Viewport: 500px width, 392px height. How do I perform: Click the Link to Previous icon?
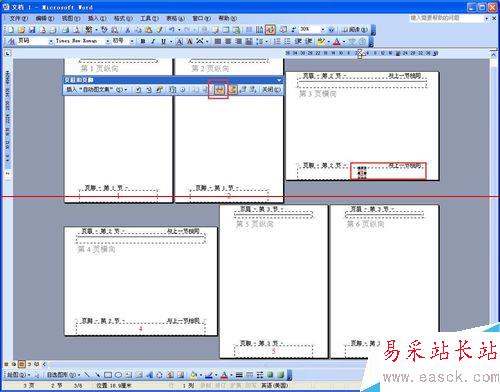[x=219, y=89]
